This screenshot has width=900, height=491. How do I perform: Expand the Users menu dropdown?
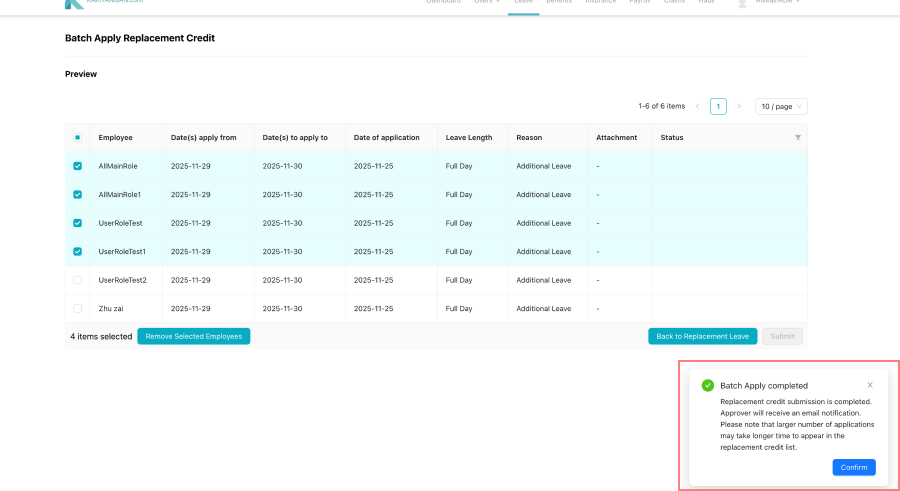[487, 2]
